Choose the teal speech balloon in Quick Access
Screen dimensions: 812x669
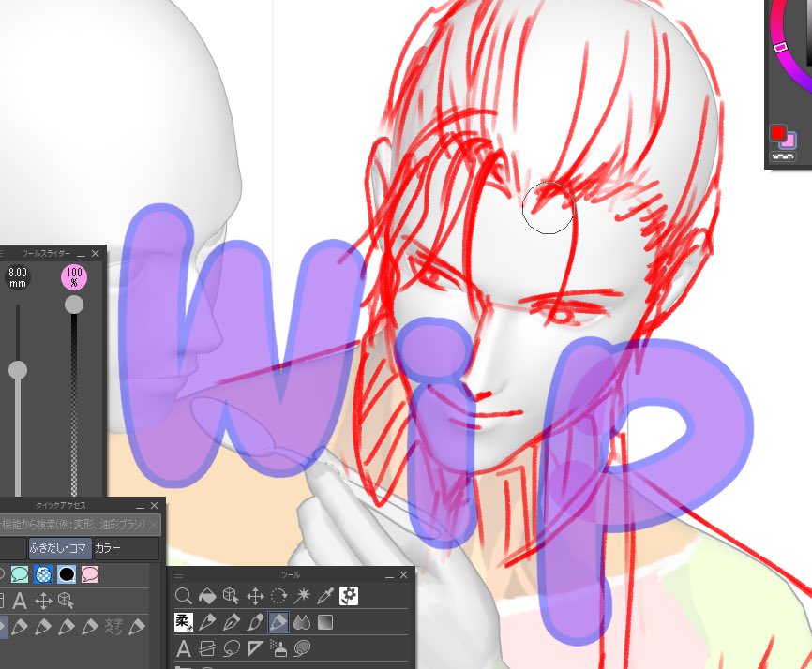[x=20, y=574]
